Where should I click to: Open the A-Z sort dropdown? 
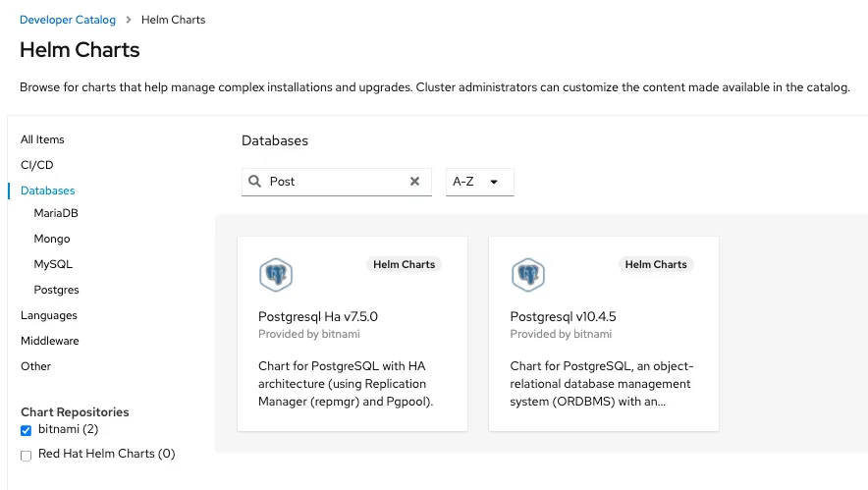[x=479, y=182]
